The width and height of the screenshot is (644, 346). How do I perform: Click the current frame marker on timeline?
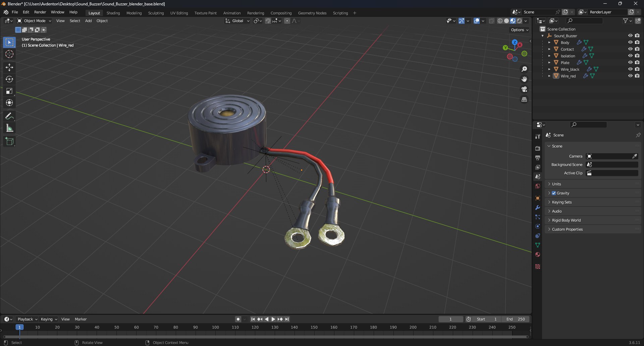coord(19,327)
